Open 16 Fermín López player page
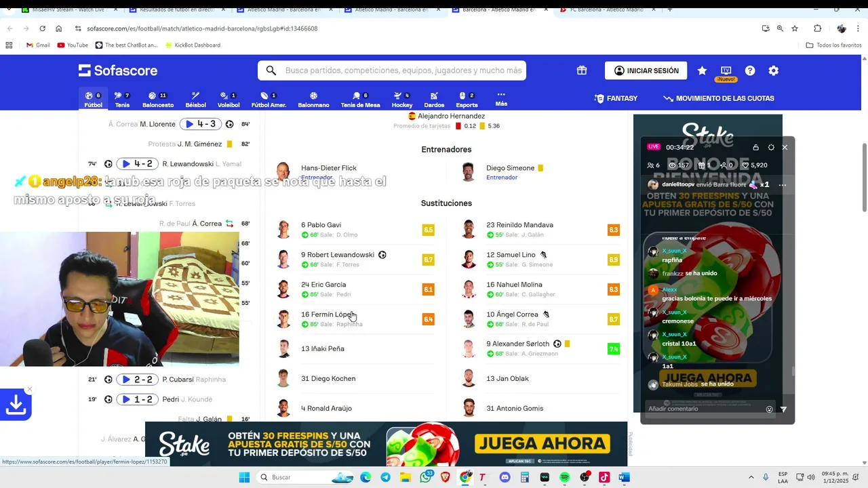The width and height of the screenshot is (868, 488). coord(328,314)
